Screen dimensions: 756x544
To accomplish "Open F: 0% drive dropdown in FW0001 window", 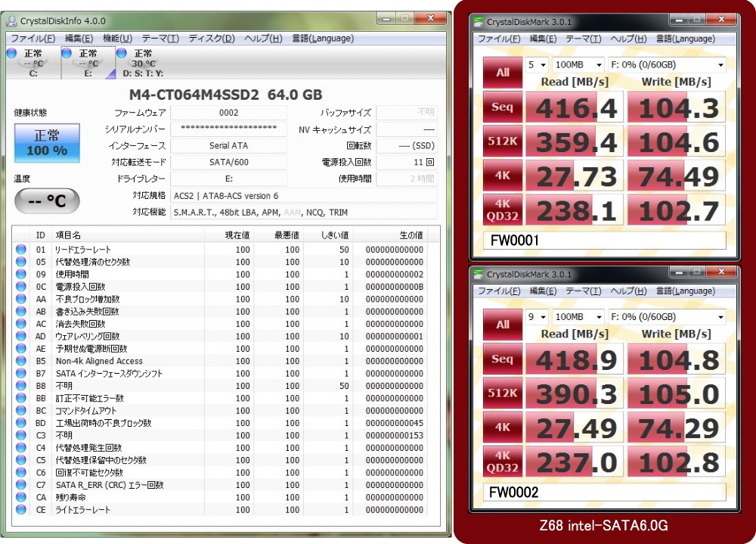I will 667,64.
